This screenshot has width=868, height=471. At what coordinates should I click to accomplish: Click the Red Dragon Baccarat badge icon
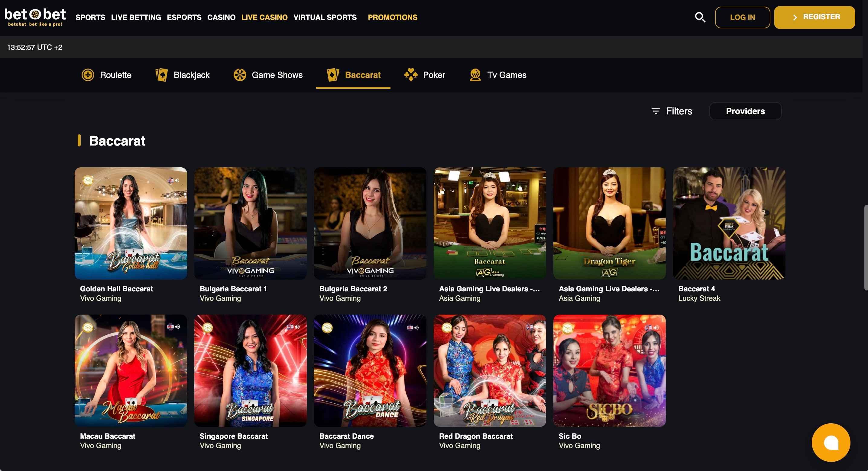point(447,327)
